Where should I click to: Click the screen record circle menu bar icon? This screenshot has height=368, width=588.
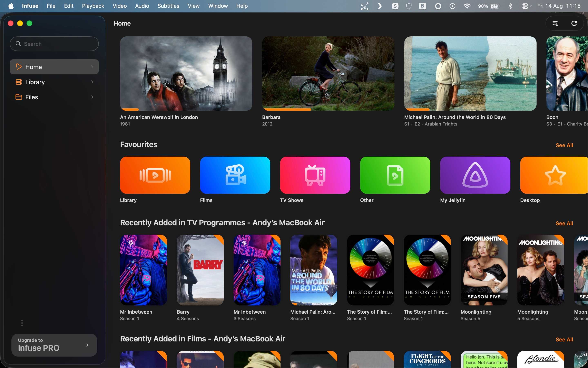coord(438,6)
